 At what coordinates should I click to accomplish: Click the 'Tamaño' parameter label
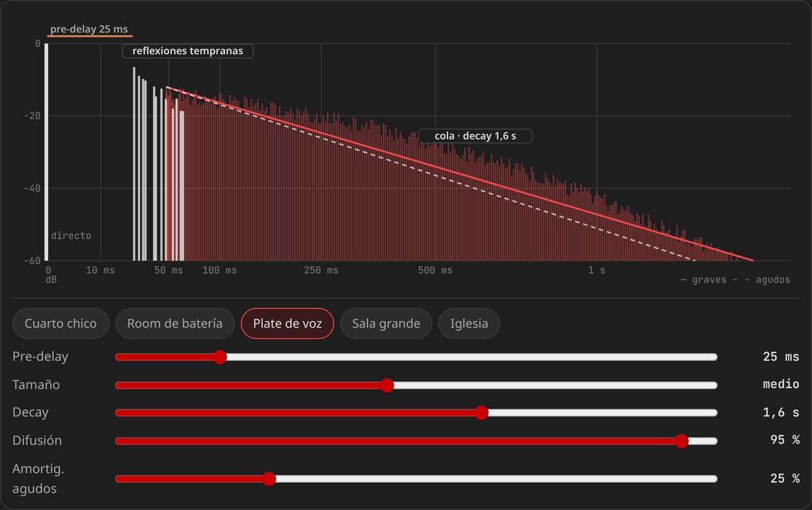pyautogui.click(x=36, y=385)
